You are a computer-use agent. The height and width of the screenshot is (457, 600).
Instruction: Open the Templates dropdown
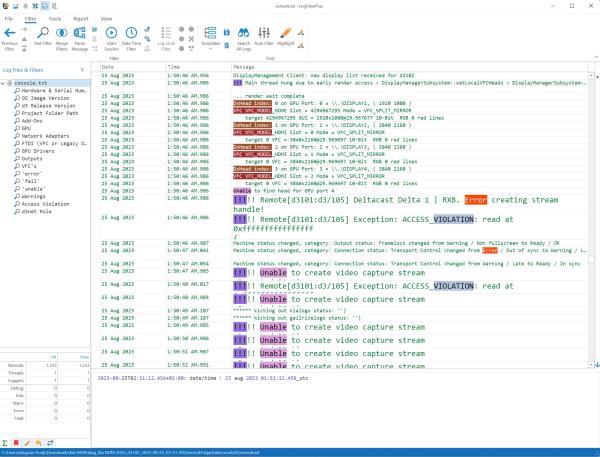click(x=210, y=38)
